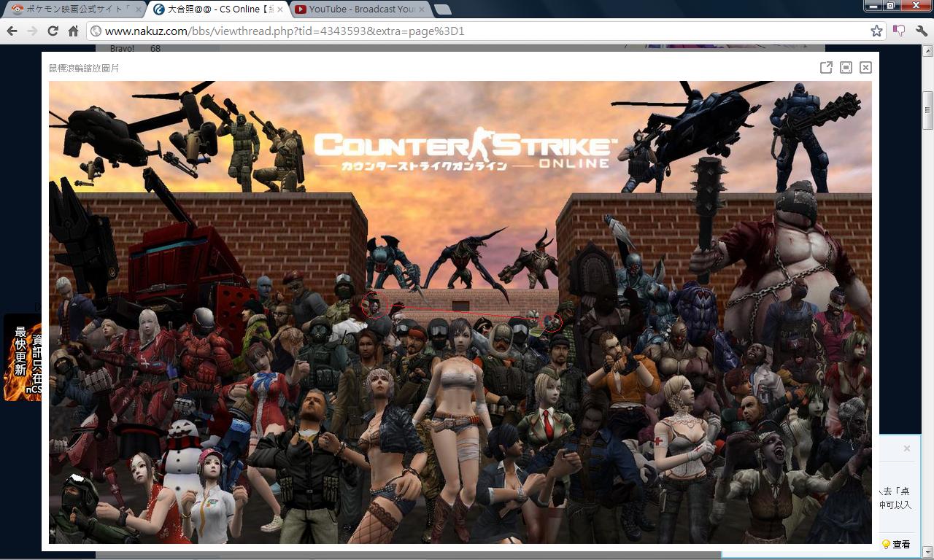This screenshot has width=934, height=560.
Task: Click the lightbulb icon beside 查看
Action: tap(886, 544)
